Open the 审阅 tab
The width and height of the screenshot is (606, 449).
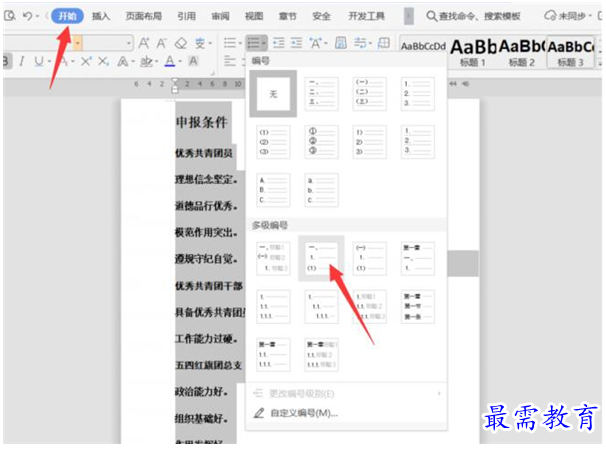(220, 16)
